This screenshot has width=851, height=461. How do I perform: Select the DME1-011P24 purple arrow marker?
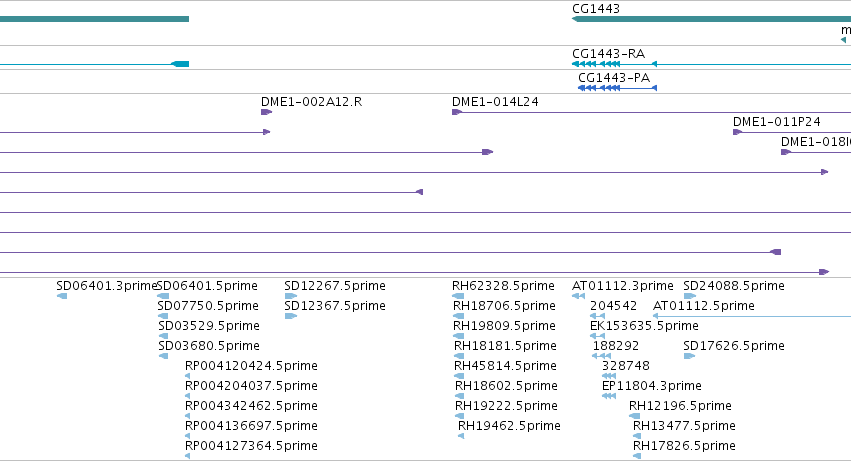[x=738, y=132]
